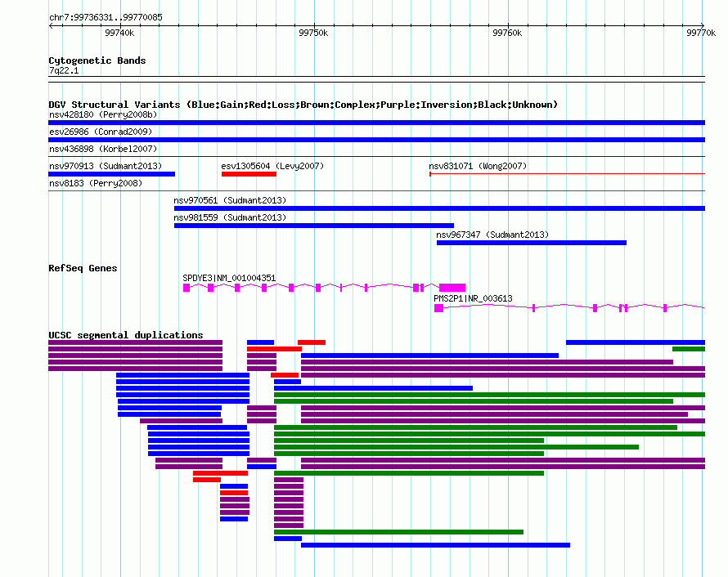The image size is (728, 577).
Task: Click the left arrow end of the ruler
Action: (51, 26)
